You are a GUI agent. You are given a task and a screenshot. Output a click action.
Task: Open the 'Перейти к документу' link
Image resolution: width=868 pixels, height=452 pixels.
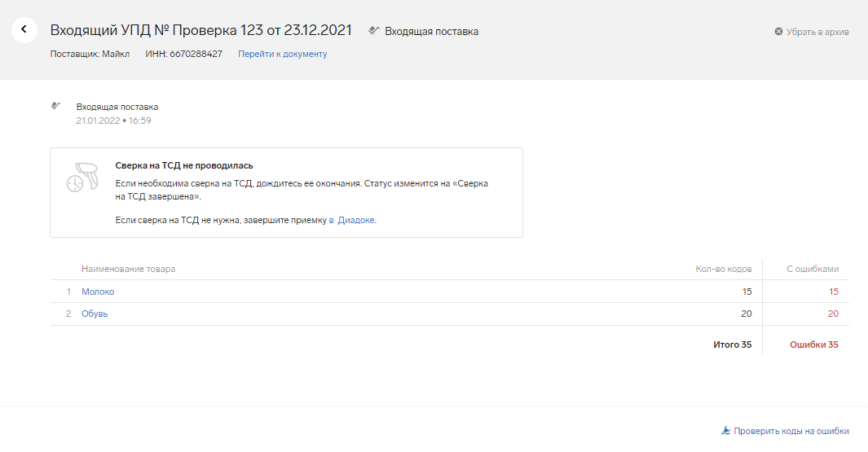(282, 54)
